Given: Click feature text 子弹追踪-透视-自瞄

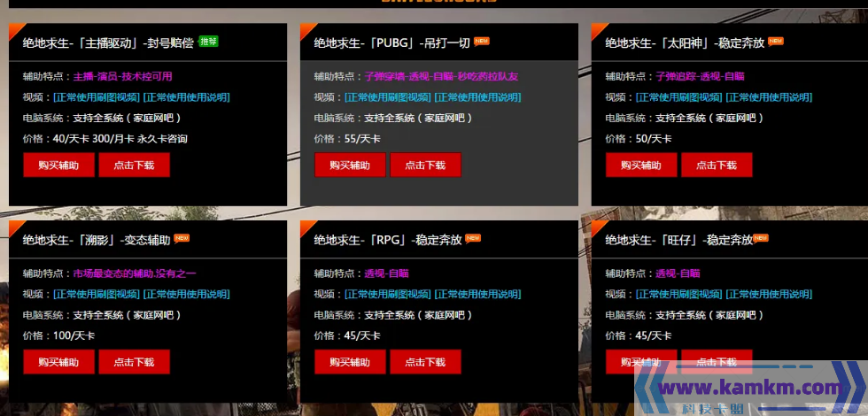Looking at the screenshot, I should click(x=701, y=76).
